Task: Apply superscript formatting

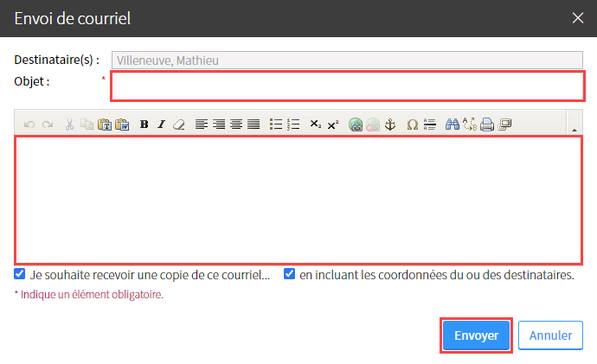Action: [x=333, y=125]
